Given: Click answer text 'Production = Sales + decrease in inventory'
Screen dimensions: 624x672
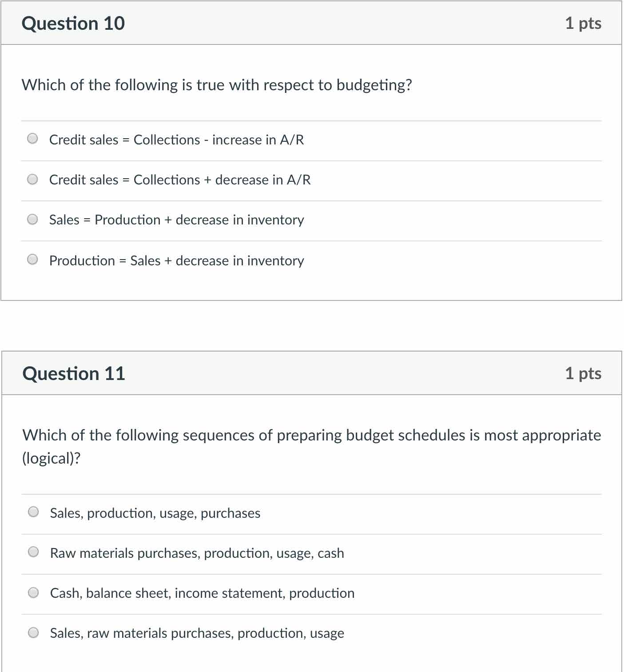Looking at the screenshot, I should (176, 260).
